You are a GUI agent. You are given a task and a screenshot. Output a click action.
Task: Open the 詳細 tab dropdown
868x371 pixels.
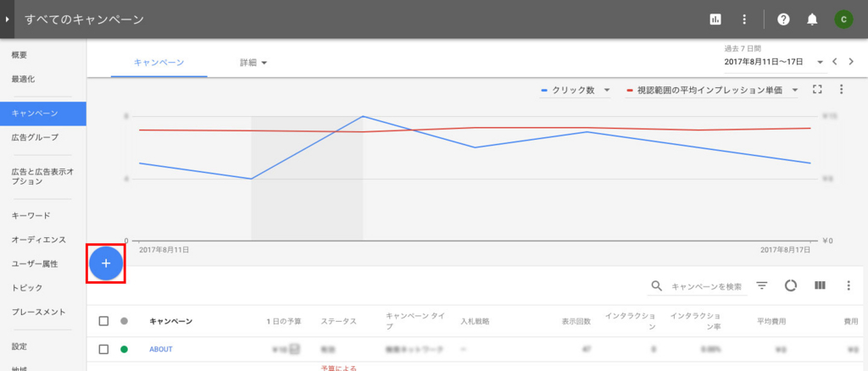pyautogui.click(x=253, y=63)
